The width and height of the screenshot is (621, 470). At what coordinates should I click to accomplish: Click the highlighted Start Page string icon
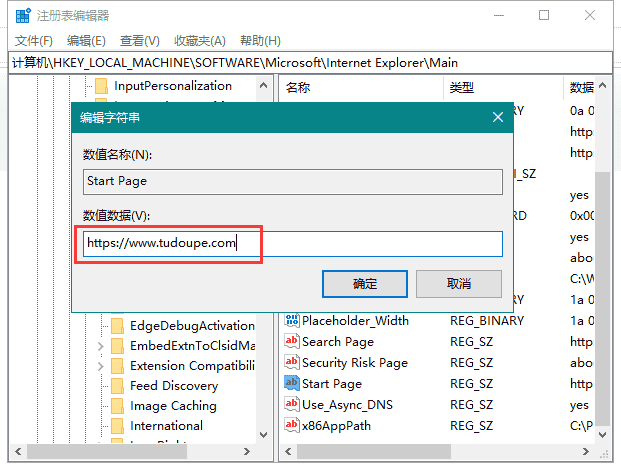click(291, 383)
